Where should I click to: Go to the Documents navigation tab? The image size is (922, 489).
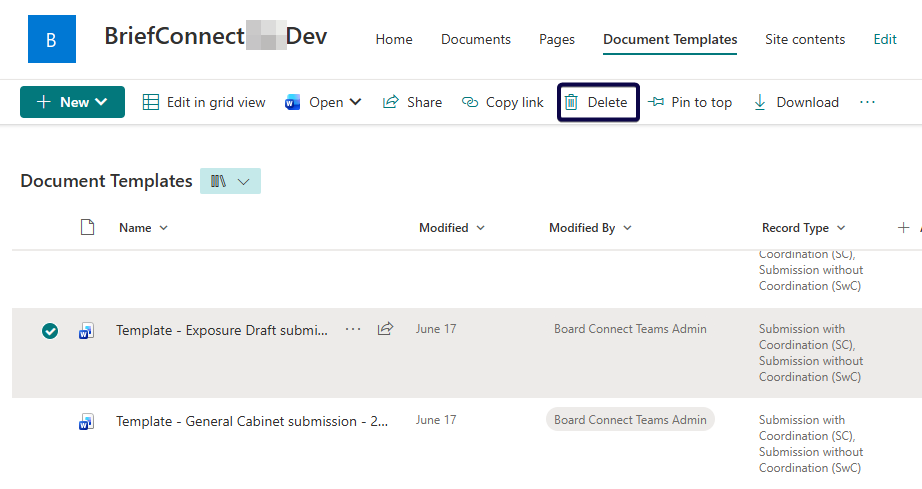click(x=475, y=39)
